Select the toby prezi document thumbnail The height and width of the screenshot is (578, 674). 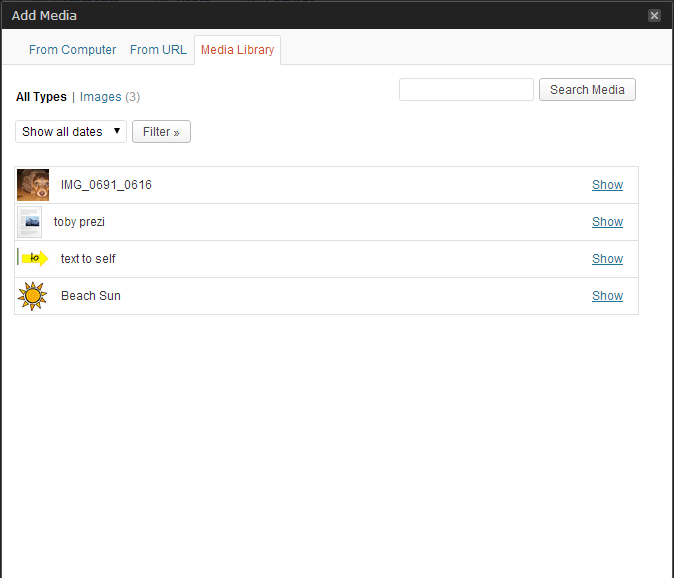click(x=30, y=222)
